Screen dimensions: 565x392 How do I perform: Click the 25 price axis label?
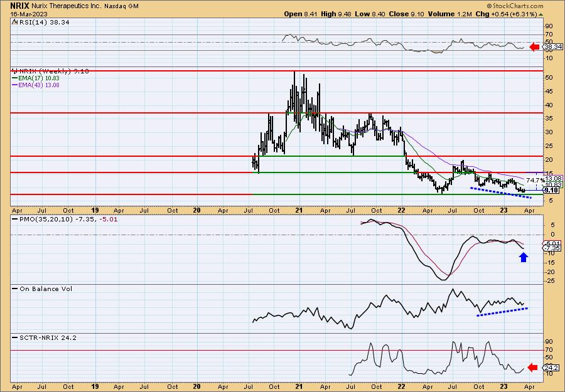click(549, 146)
